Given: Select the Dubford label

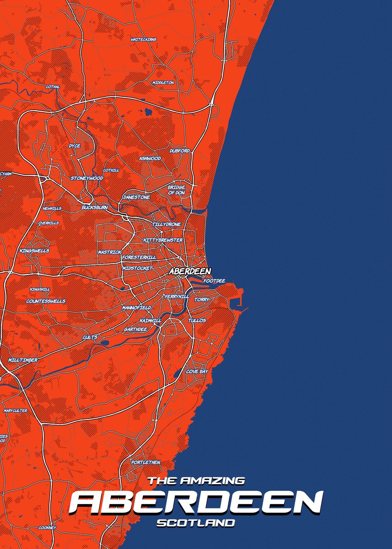Looking at the screenshot, I should [x=180, y=151].
